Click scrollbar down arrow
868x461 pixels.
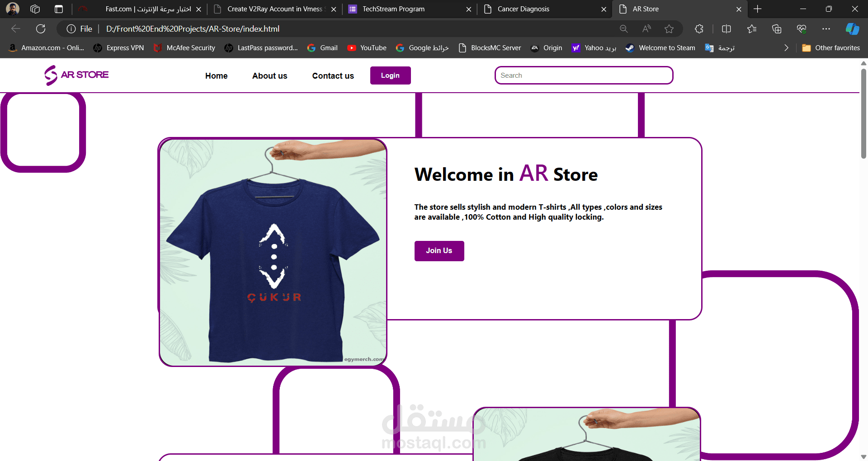coord(863,457)
